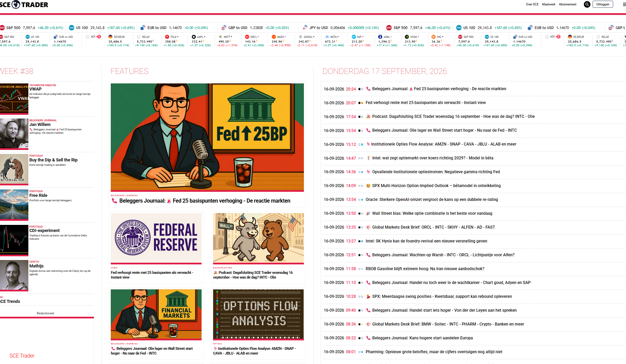
Task: Open the Options Flow Analysis thumbnail
Action: 258,314
